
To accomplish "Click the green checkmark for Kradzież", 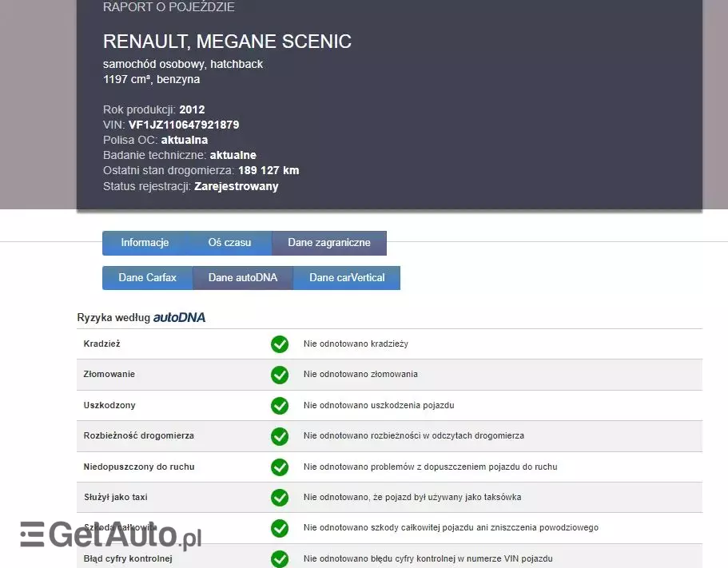I will (280, 344).
